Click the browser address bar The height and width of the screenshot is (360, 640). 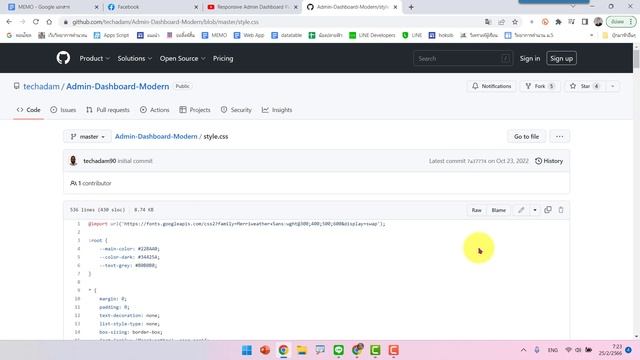click(x=269, y=22)
